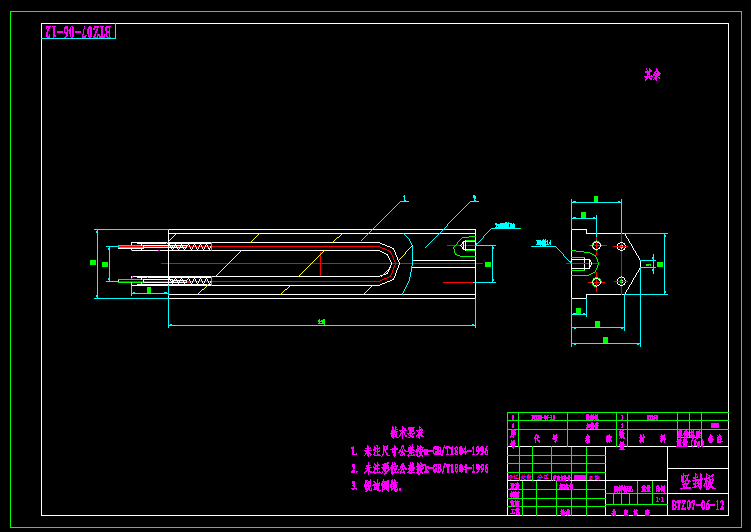Pick the lower-right bolt hole in the end view
Viewport: 751px width, 532px height.
[621, 281]
